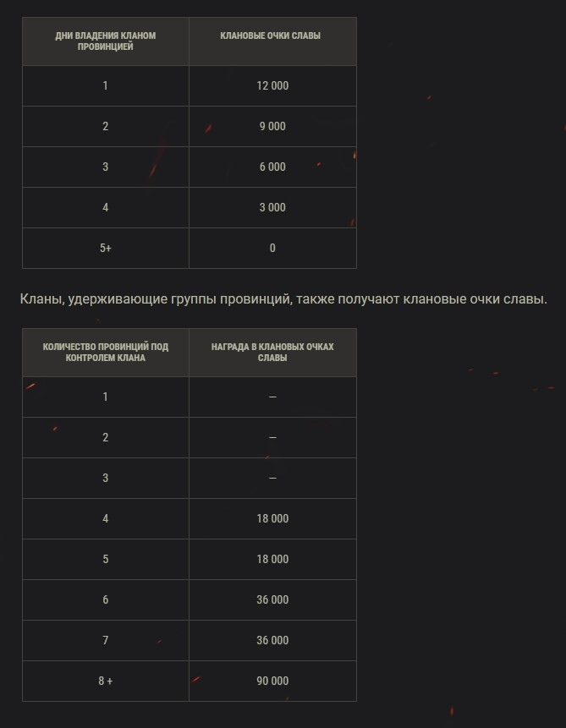Select the 18 000 reward for 4 provinces
The width and height of the screenshot is (566, 728).
click(x=272, y=518)
